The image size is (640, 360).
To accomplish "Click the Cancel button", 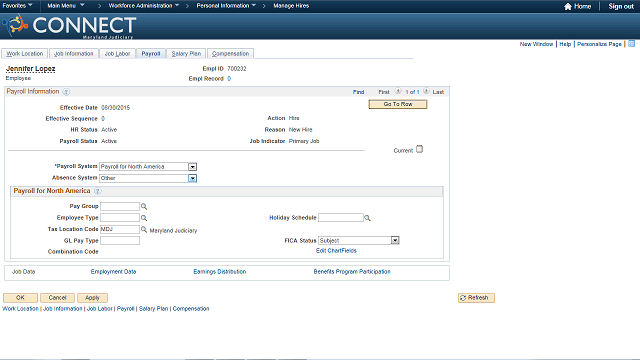I will [x=57, y=298].
